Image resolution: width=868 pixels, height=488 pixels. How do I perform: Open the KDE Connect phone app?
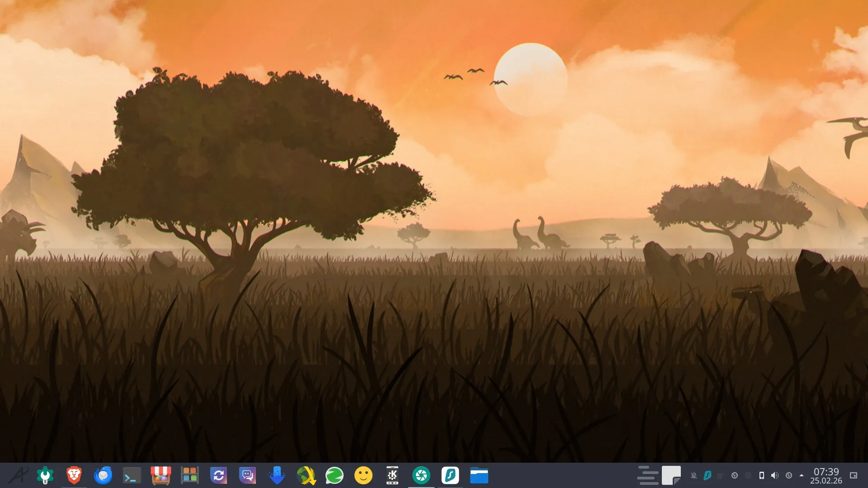pos(392,475)
